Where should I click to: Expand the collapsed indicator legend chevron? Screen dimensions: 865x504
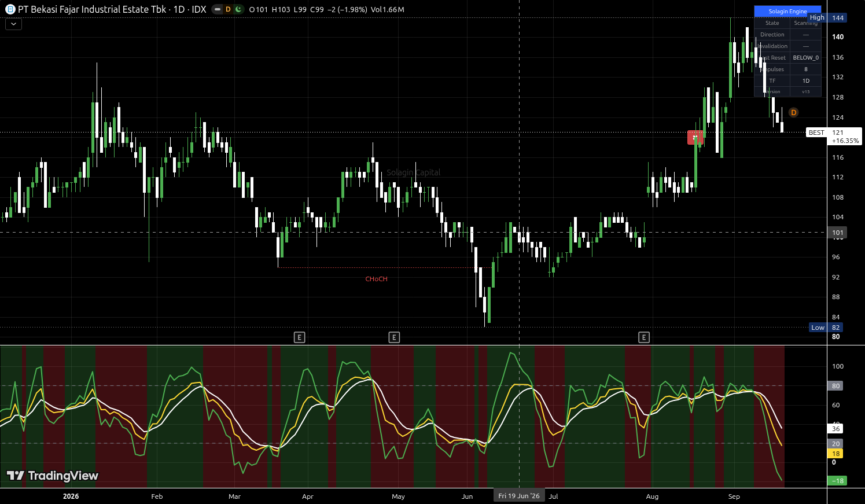pos(13,24)
